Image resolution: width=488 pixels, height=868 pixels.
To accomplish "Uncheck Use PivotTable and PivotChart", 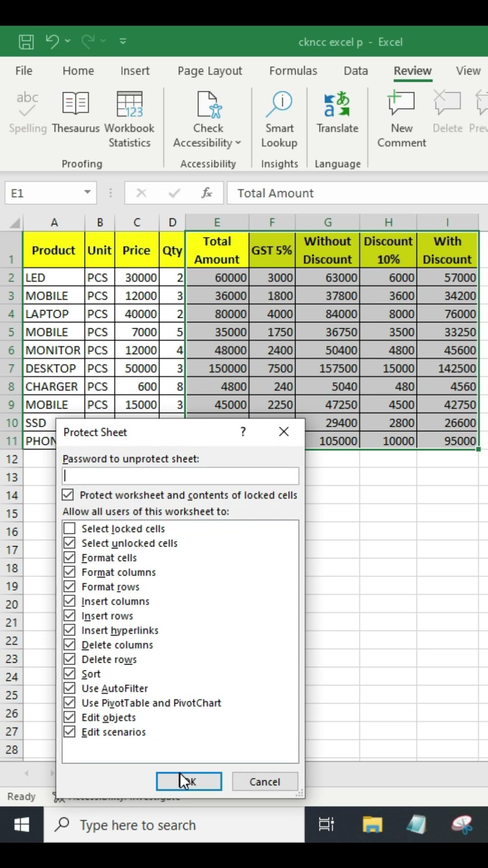I will 70,703.
